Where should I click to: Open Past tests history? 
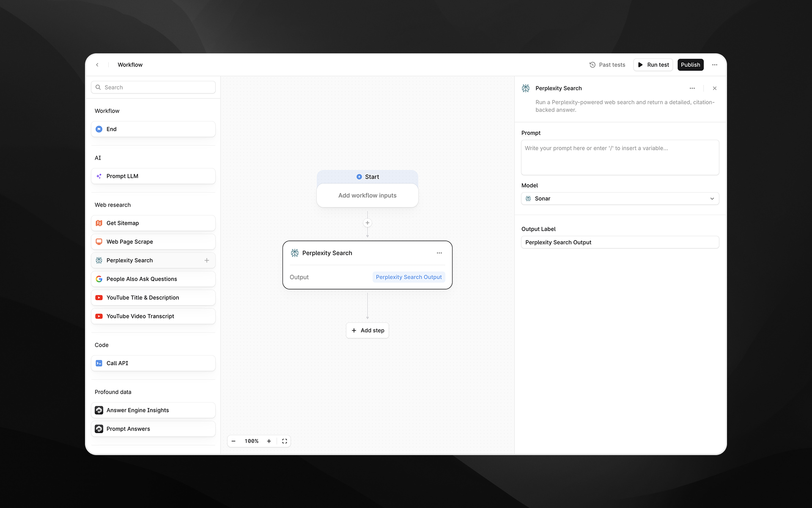coord(607,65)
